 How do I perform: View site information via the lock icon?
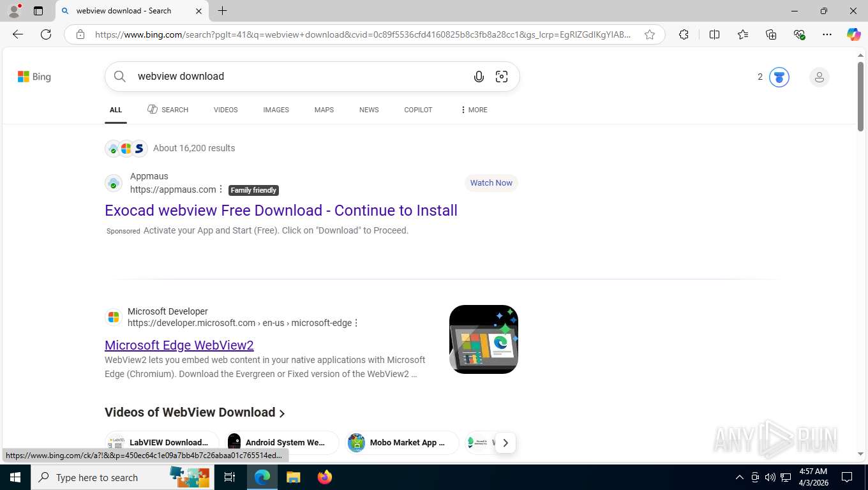[80, 34]
